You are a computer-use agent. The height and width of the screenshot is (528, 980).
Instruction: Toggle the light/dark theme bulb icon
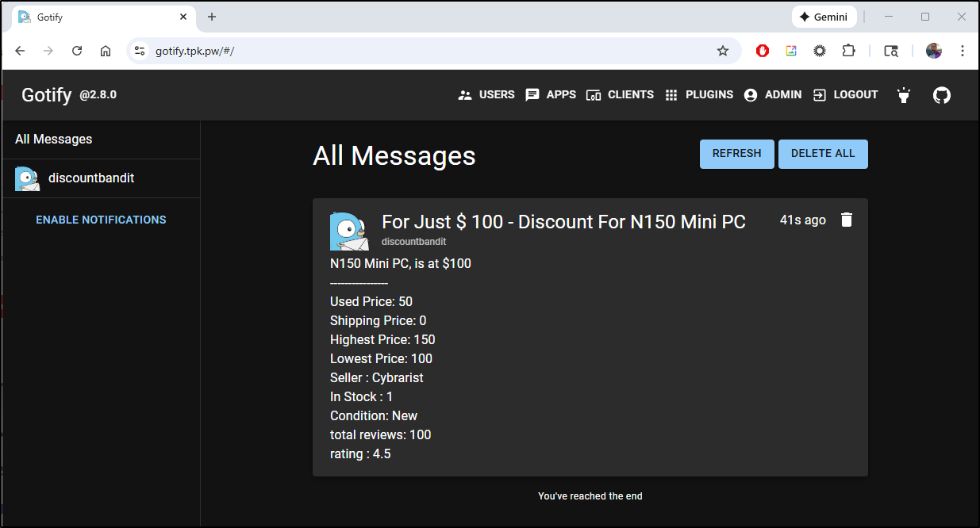point(903,95)
